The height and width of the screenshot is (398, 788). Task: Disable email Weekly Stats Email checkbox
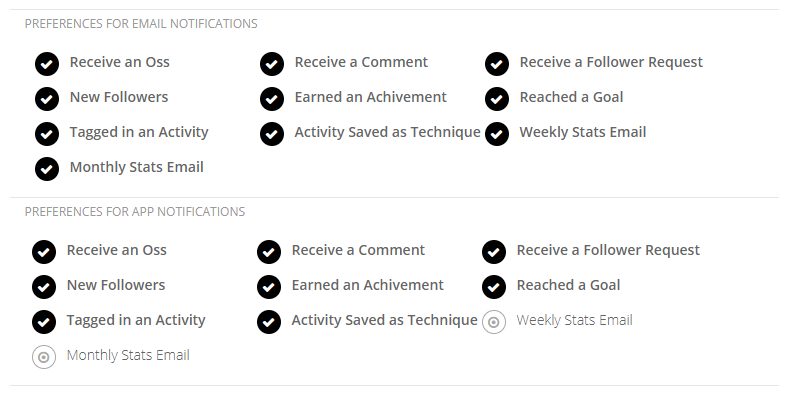(x=497, y=134)
